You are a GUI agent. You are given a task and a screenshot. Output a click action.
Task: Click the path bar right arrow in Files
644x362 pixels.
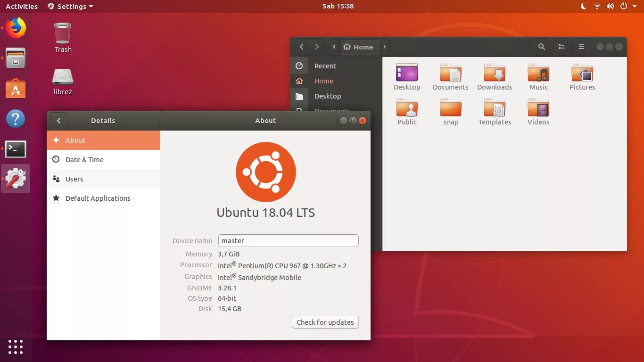click(385, 47)
